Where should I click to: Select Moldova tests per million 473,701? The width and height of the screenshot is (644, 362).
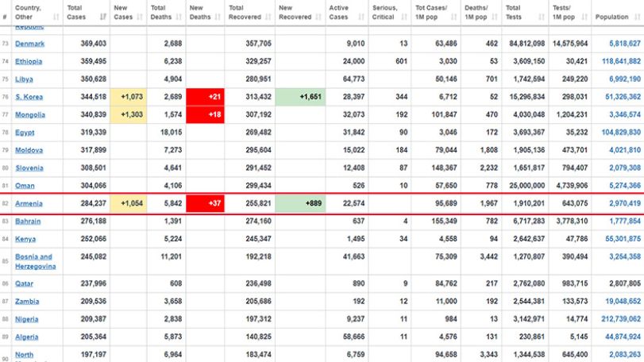pos(575,150)
